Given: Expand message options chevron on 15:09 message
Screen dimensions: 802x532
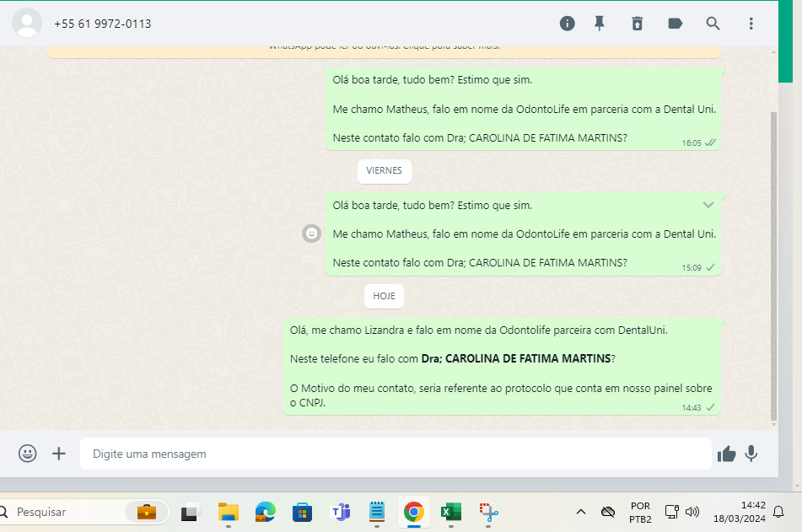Looking at the screenshot, I should click(x=708, y=205).
